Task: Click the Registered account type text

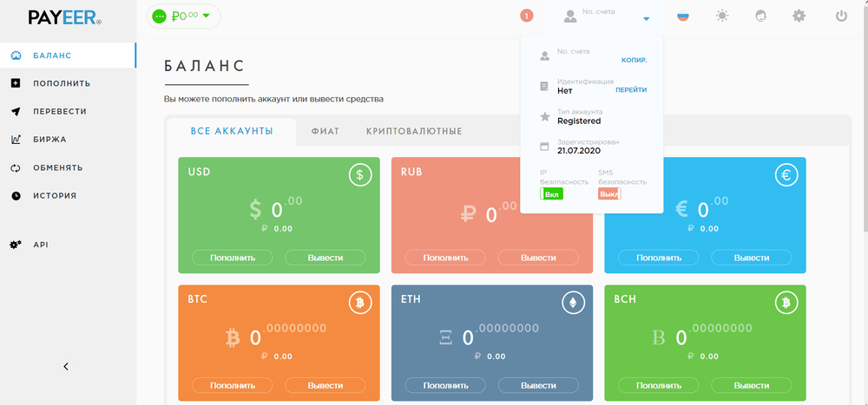Action: tap(579, 121)
